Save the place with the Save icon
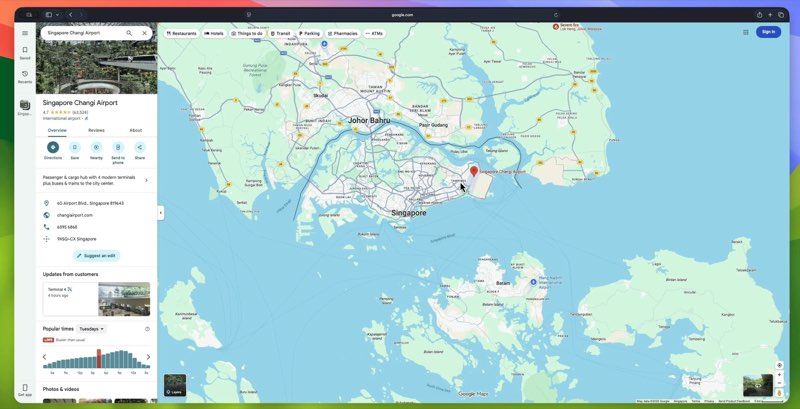Viewport: 800px width, 409px height. (x=74, y=147)
